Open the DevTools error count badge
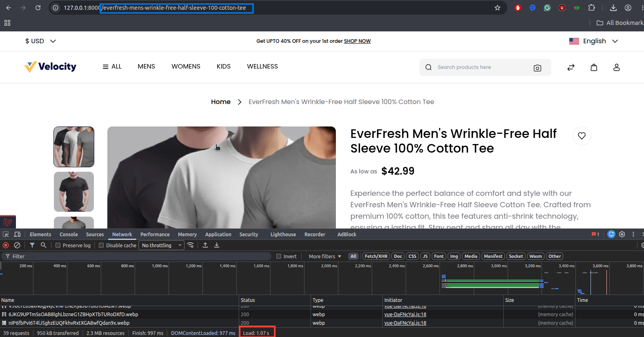This screenshot has height=337, width=644. pyautogui.click(x=595, y=234)
